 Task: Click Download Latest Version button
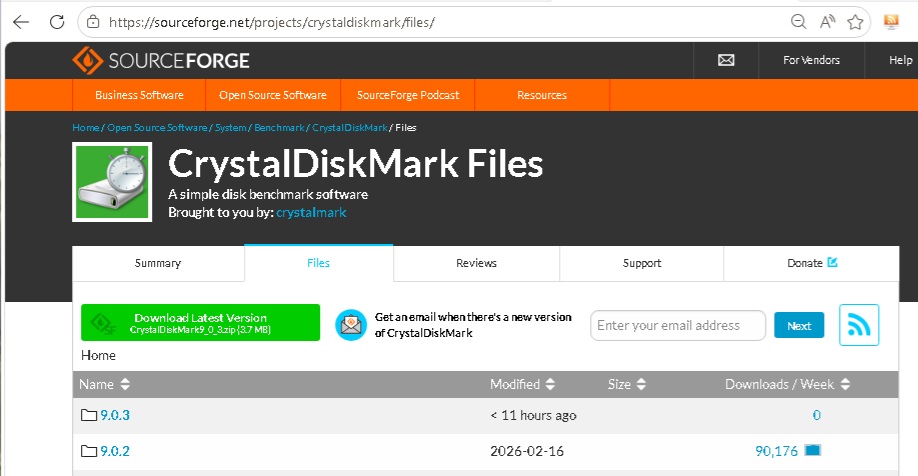200,323
